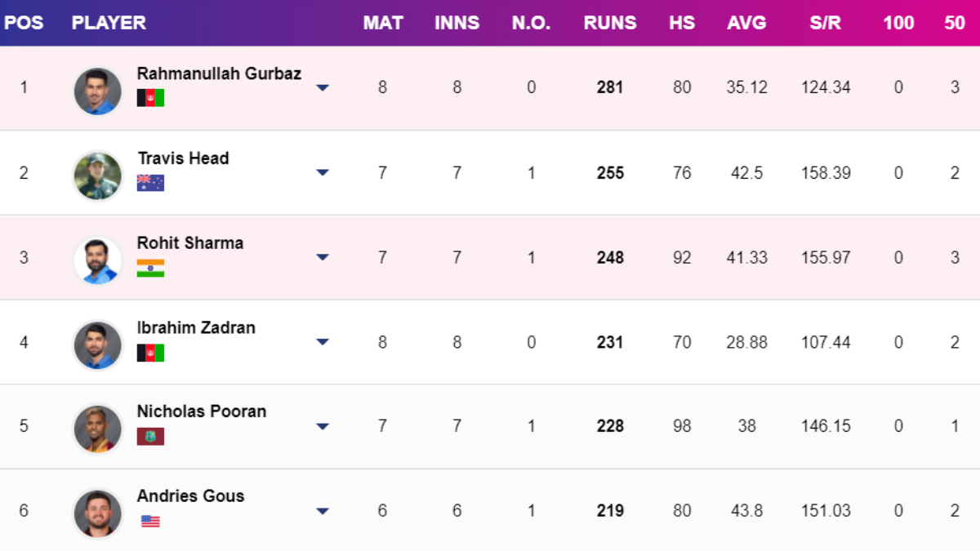Open Andries Gous player name link
Image resolution: width=980 pixels, height=551 pixels.
pyautogui.click(x=190, y=495)
